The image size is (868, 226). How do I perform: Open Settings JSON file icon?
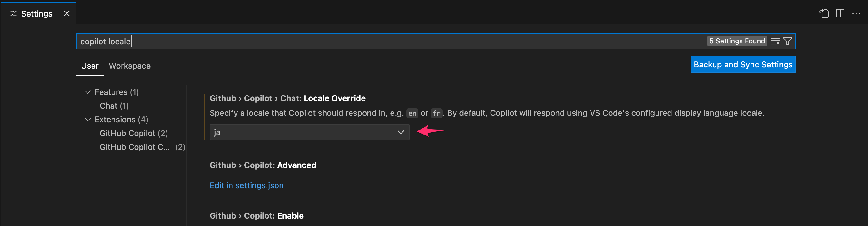(x=824, y=13)
